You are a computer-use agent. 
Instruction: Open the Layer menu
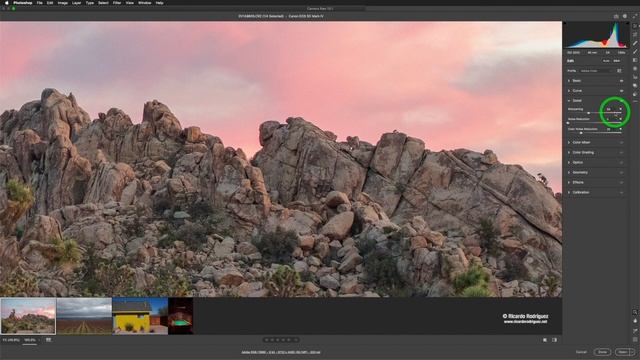[76, 3]
